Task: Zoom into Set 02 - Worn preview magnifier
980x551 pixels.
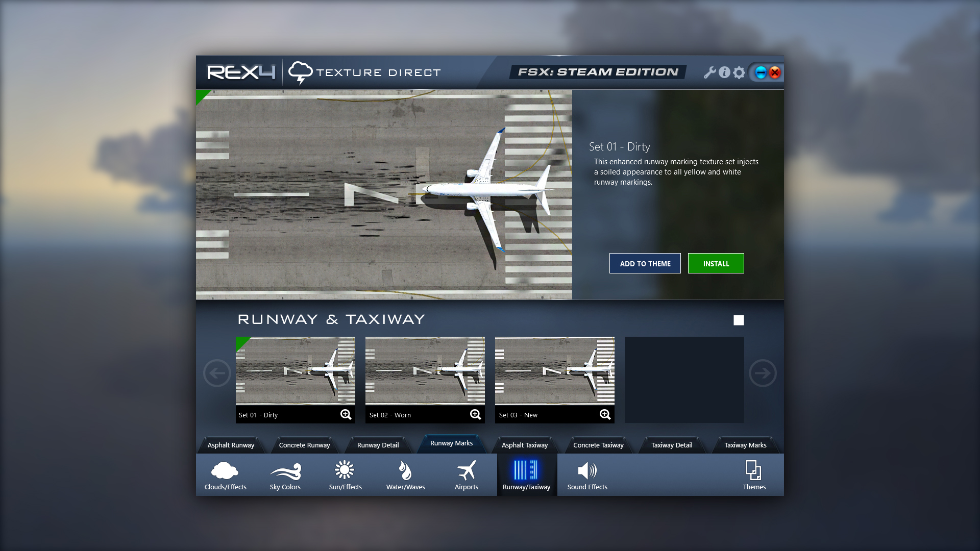Action: tap(475, 414)
